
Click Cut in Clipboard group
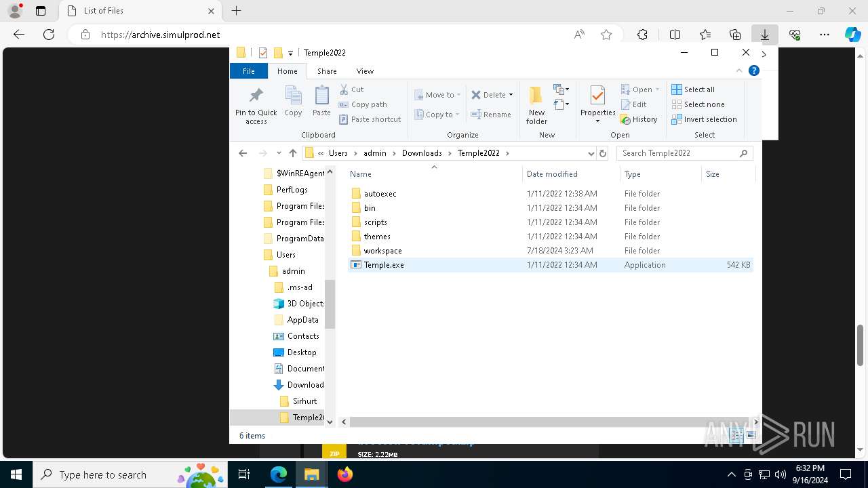coord(351,89)
